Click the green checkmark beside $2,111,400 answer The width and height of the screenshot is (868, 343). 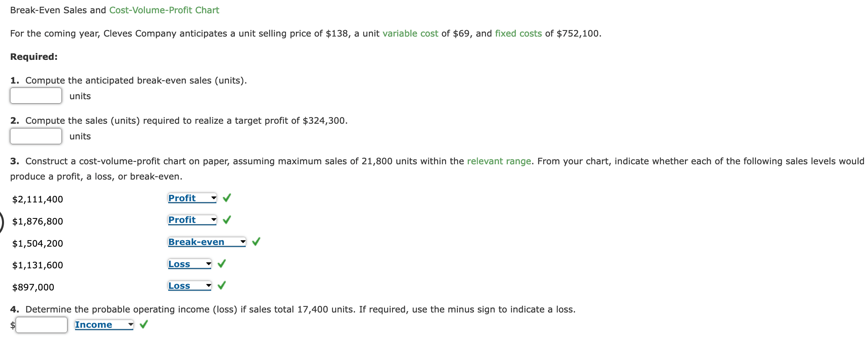tap(227, 198)
